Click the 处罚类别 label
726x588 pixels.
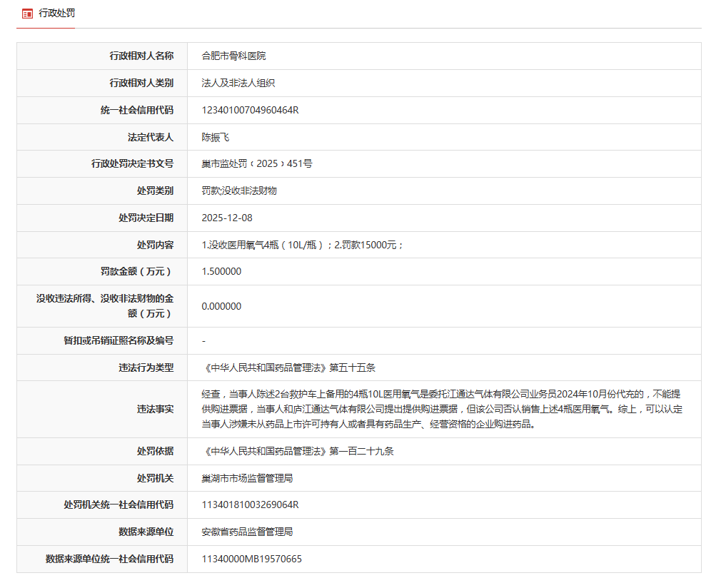[x=155, y=191]
